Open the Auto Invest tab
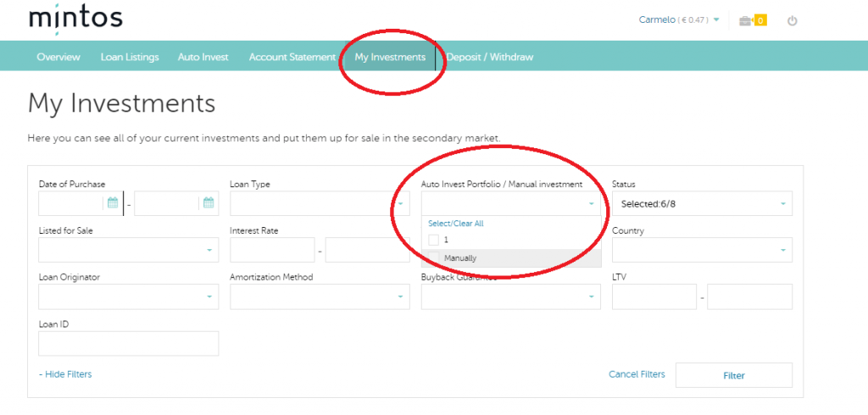 pos(203,58)
